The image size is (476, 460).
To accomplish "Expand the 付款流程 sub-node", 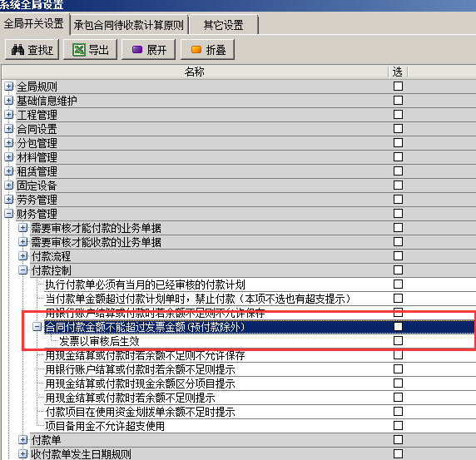I will (22, 256).
